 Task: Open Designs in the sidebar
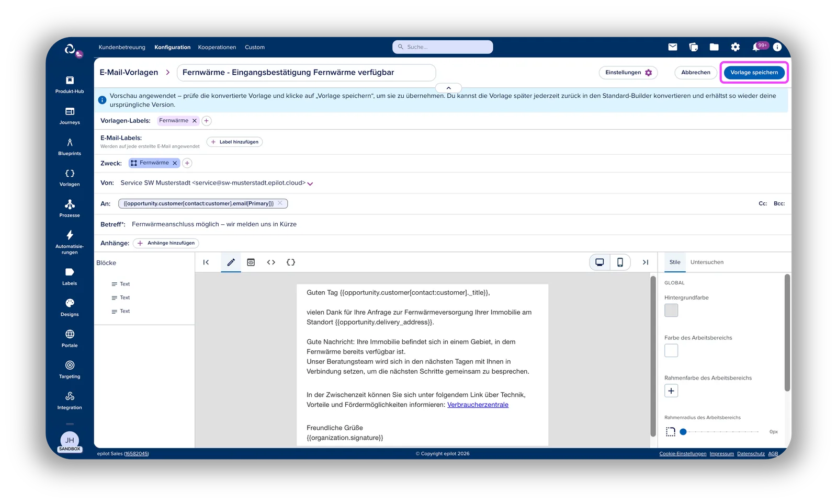(70, 307)
